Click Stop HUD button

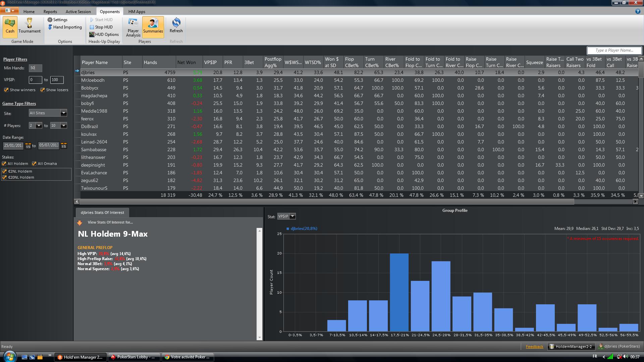point(101,27)
